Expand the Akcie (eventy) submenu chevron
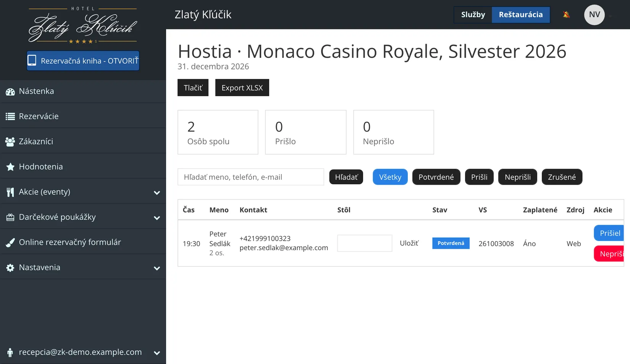Viewport: 630px width, 364px height. pos(157,193)
